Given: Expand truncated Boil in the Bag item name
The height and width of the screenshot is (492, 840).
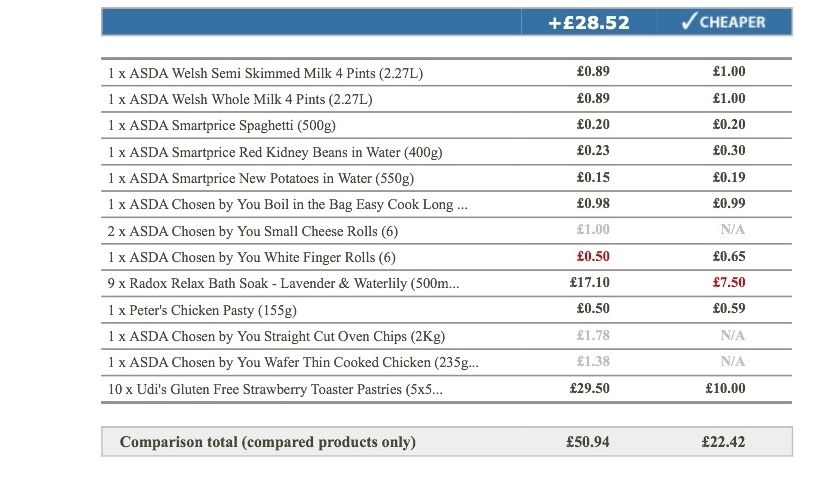Looking at the screenshot, I should pos(288,205).
